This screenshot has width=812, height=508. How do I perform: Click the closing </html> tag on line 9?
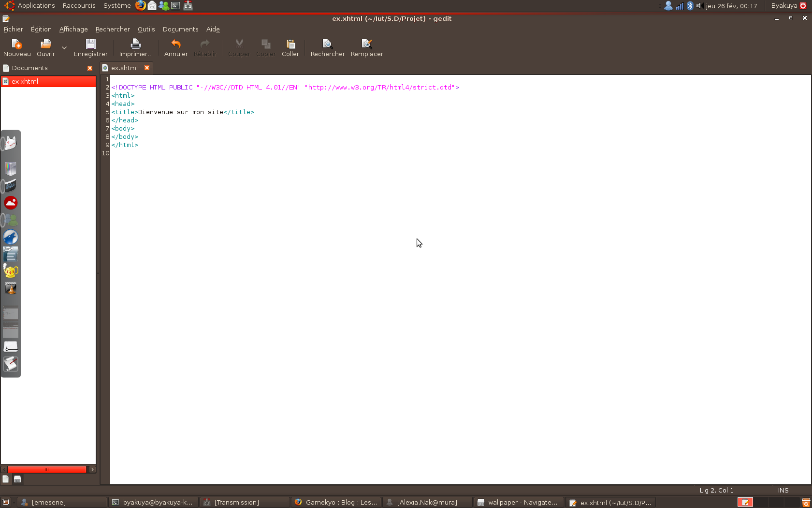click(x=125, y=145)
